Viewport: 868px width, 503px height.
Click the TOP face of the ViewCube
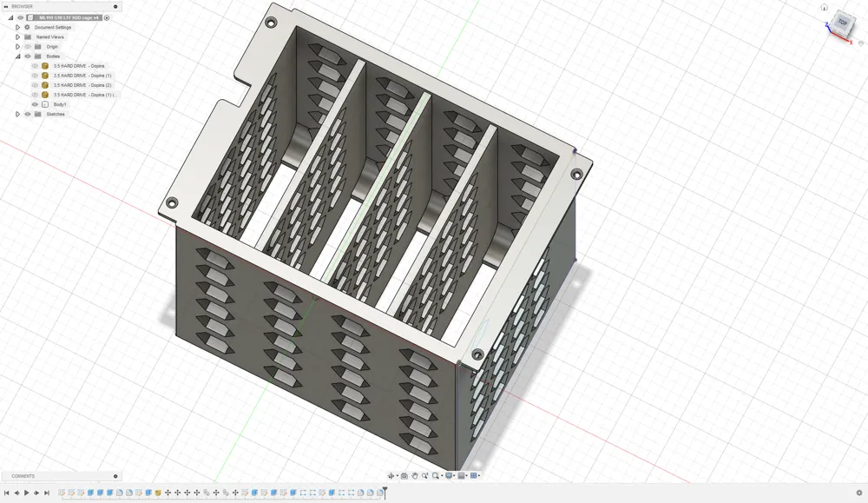click(843, 23)
